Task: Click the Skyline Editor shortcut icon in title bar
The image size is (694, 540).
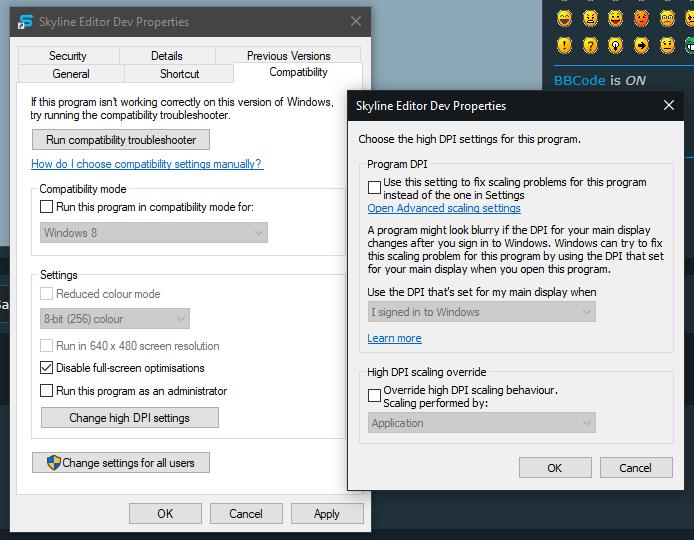Action: coord(25,21)
